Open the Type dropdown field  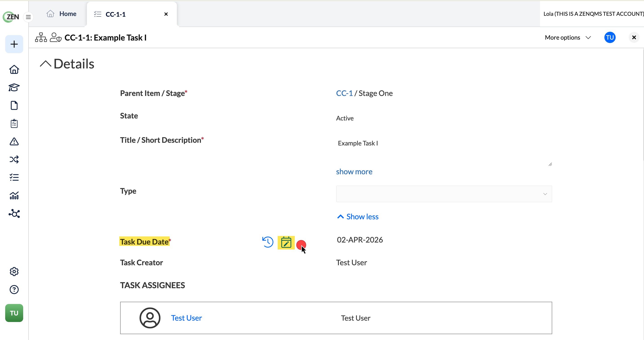(444, 194)
